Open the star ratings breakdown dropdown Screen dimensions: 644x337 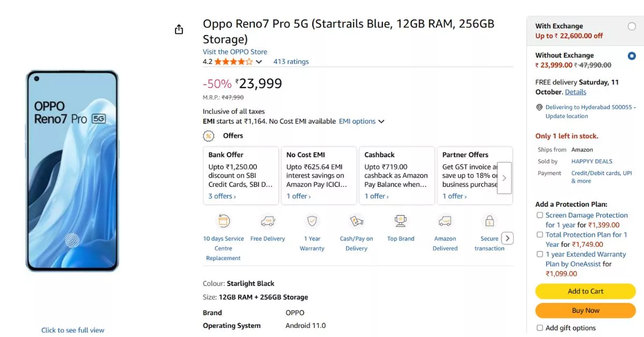click(259, 61)
